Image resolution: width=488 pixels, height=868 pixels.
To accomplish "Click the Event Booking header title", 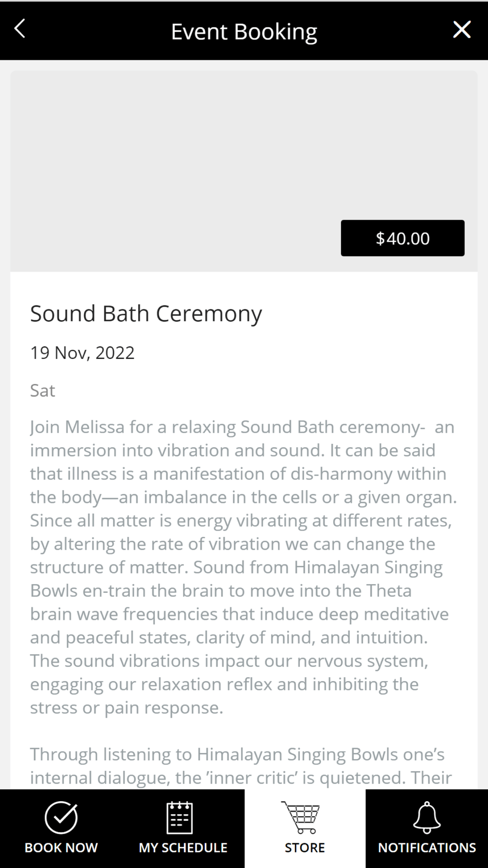I will pos(244,32).
